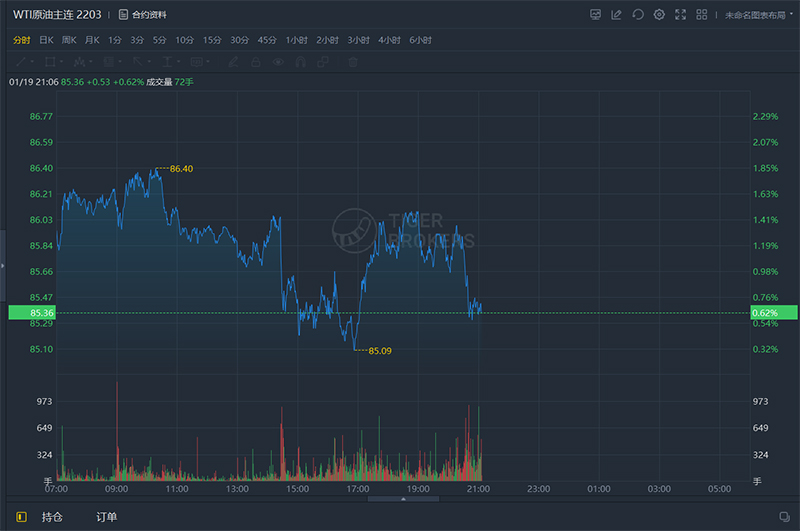Click the pen brush tool in drawing toolbar
The image size is (800, 531).
tap(233, 62)
